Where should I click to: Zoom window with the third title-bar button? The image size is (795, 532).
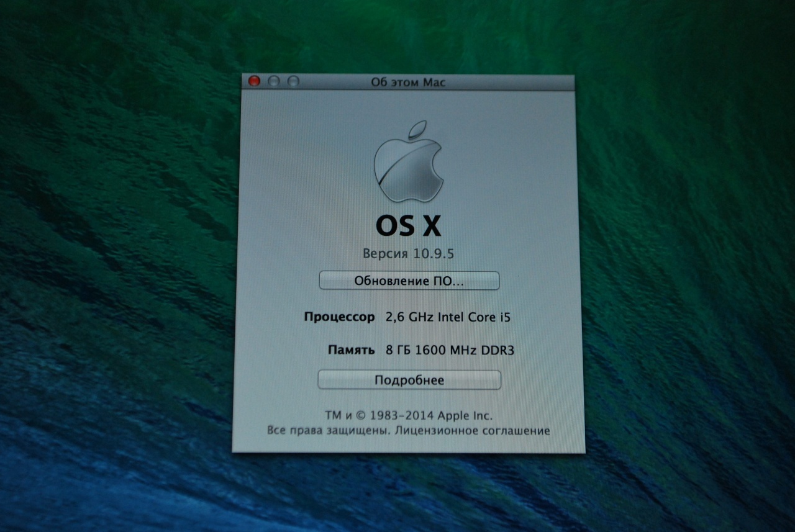pyautogui.click(x=293, y=81)
